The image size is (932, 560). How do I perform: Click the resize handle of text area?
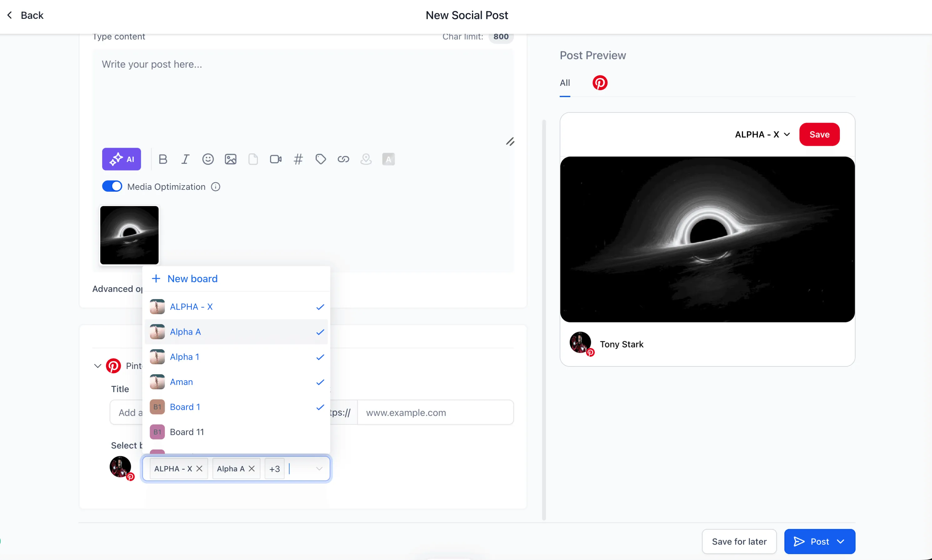coord(510,142)
